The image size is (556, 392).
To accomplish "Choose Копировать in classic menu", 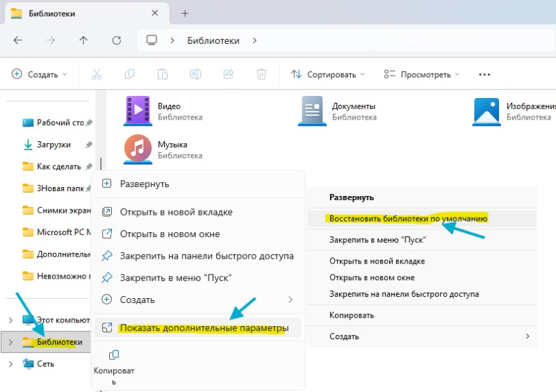I will point(422,316).
